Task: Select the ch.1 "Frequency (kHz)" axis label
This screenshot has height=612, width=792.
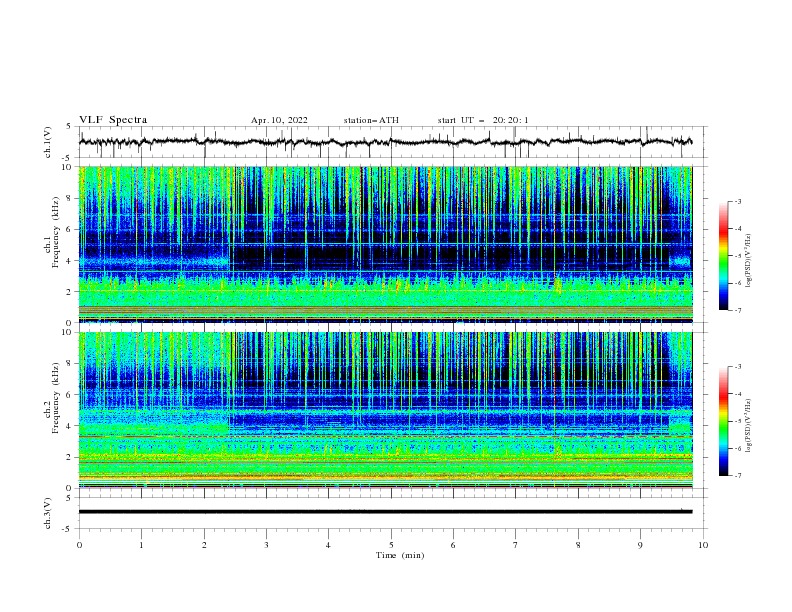Action: 57,232
